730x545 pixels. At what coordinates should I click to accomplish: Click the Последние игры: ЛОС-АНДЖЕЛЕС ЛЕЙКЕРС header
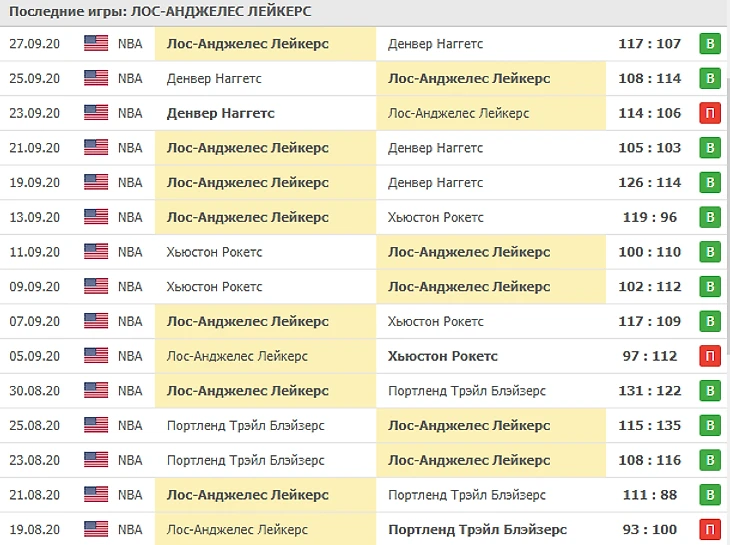click(x=160, y=11)
